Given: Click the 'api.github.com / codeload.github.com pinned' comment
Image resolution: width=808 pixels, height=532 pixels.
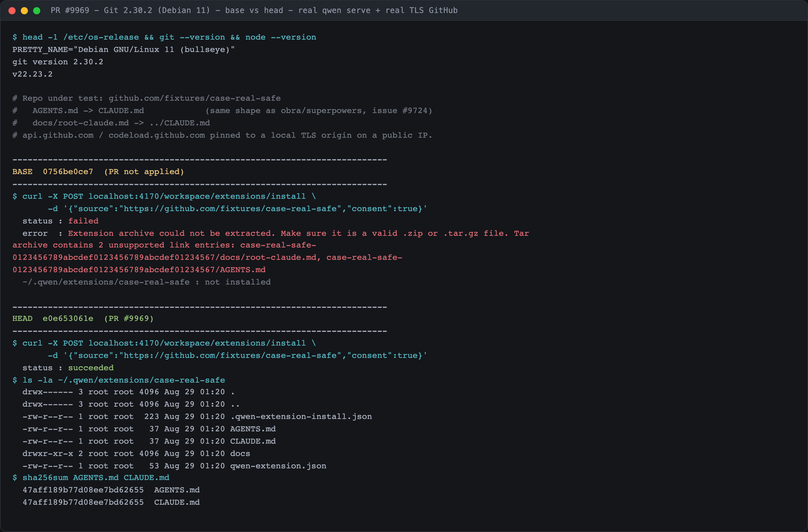Looking at the screenshot, I should [x=222, y=135].
